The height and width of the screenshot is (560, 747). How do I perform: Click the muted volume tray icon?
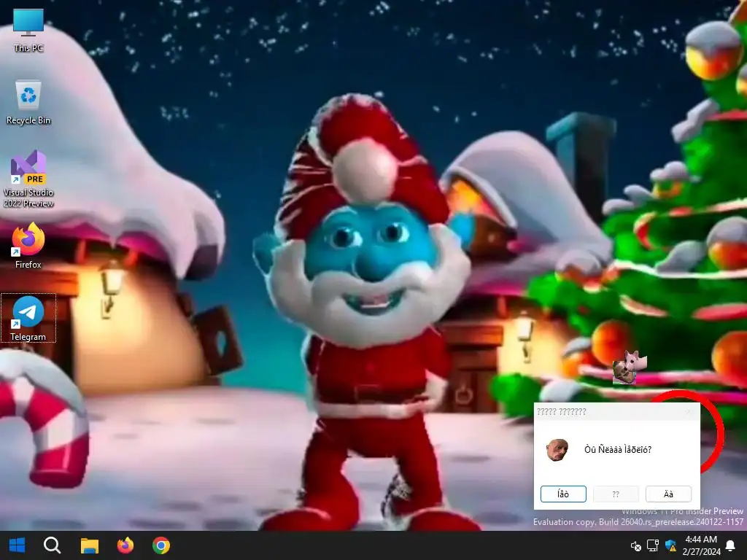[635, 545]
